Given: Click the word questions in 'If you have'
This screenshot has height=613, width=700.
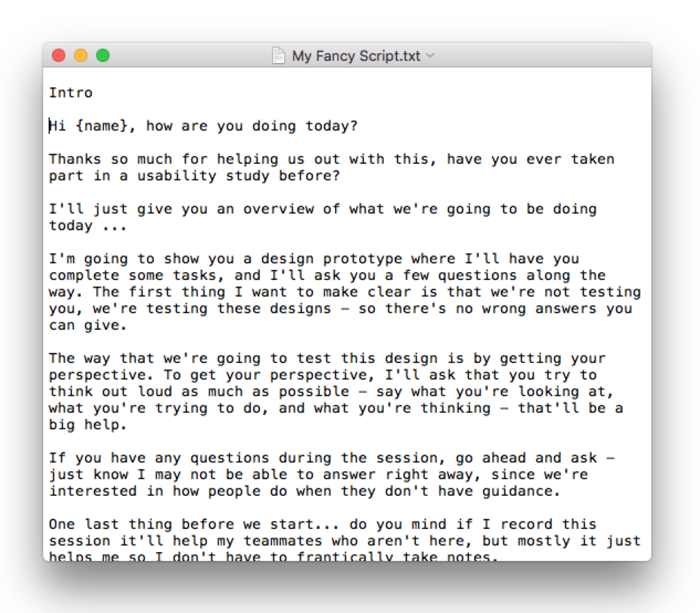Looking at the screenshot, I should [x=230, y=458].
